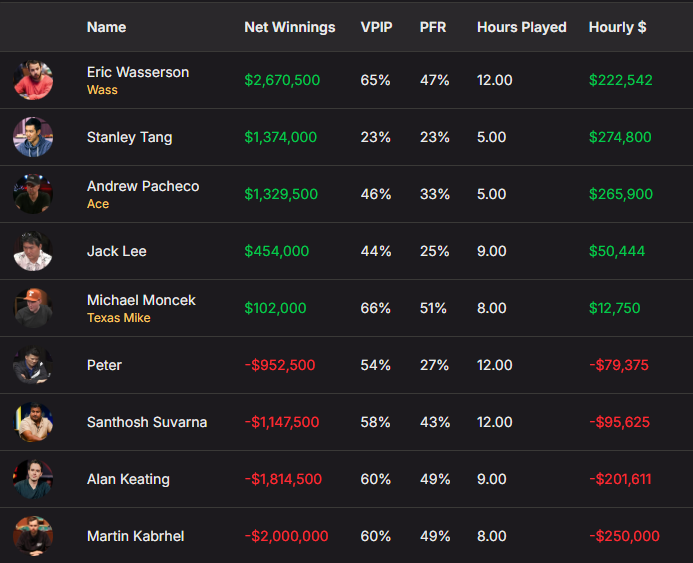Screen dimensions: 693x563
Task: Select the $50,444 hourly value
Action: click(x=617, y=251)
